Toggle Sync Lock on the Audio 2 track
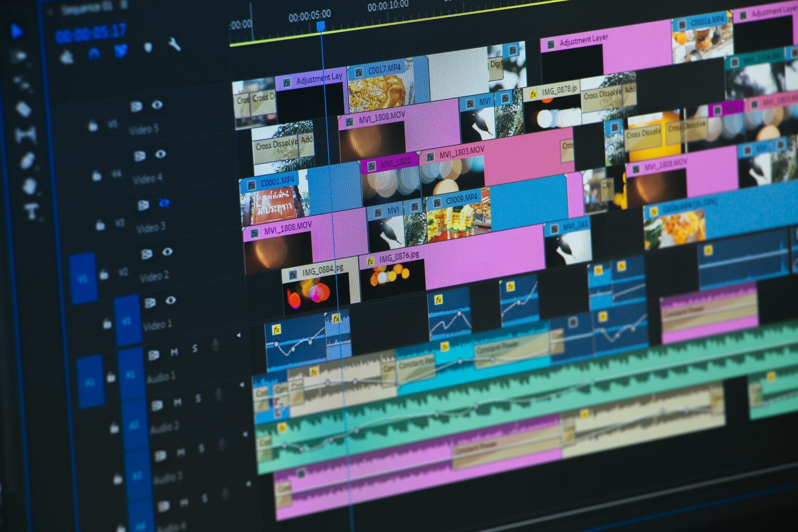798x532 pixels. point(157,406)
